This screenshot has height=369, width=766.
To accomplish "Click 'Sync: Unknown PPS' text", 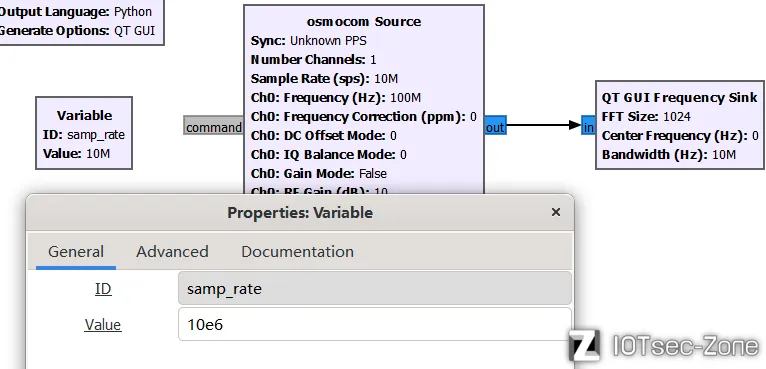I will [308, 41].
